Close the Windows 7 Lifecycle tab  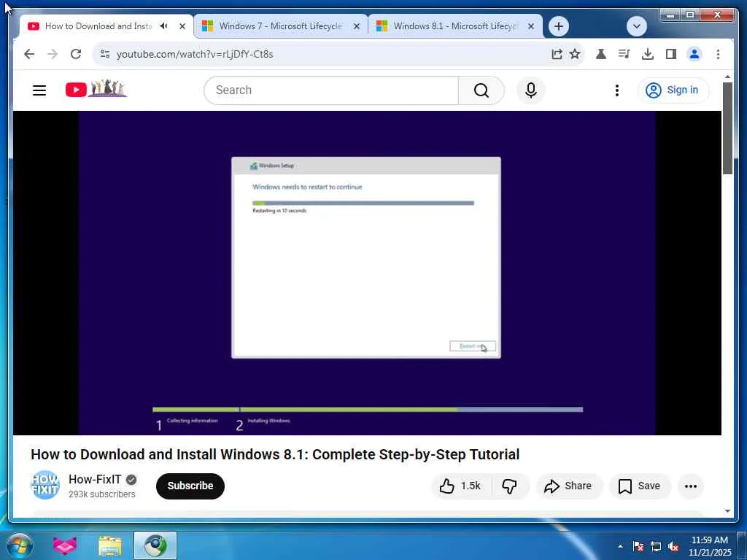pyautogui.click(x=356, y=26)
